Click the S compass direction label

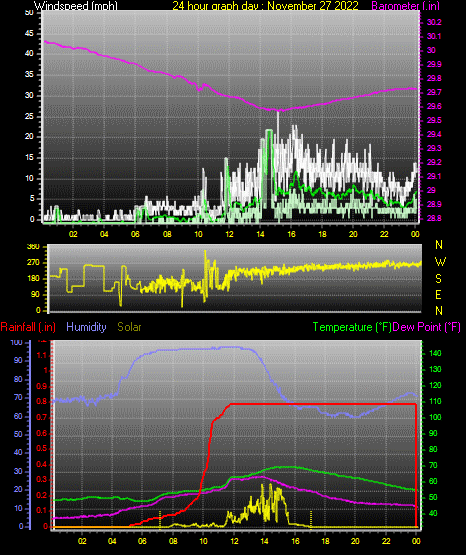click(438, 279)
